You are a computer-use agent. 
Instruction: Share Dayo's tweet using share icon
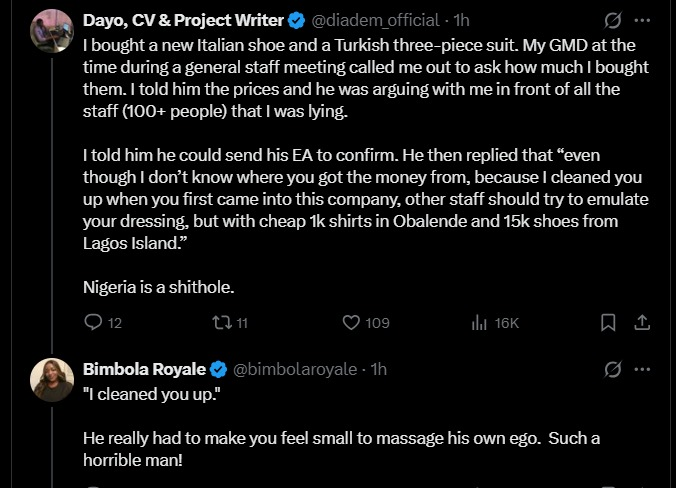[x=643, y=323]
